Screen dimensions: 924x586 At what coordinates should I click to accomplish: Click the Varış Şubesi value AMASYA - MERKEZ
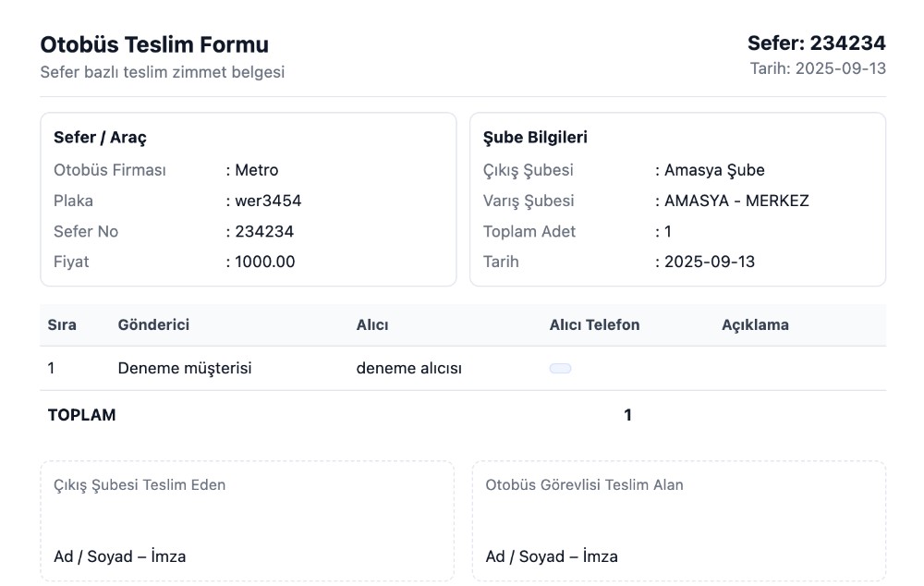pos(736,201)
